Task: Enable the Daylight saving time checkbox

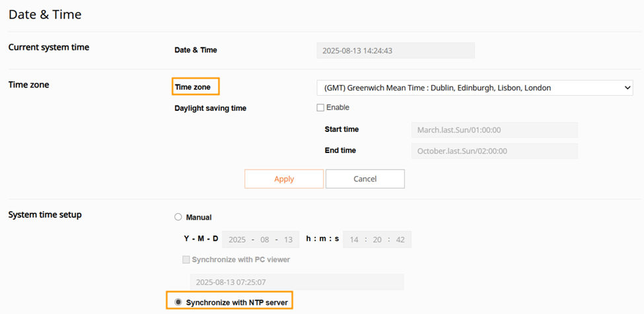Action: point(320,108)
